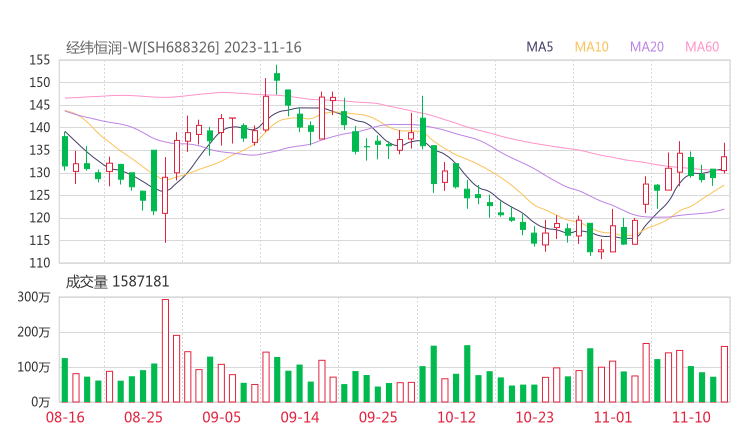Click the 09-05 date axis label
The image size is (740, 440).
[221, 417]
